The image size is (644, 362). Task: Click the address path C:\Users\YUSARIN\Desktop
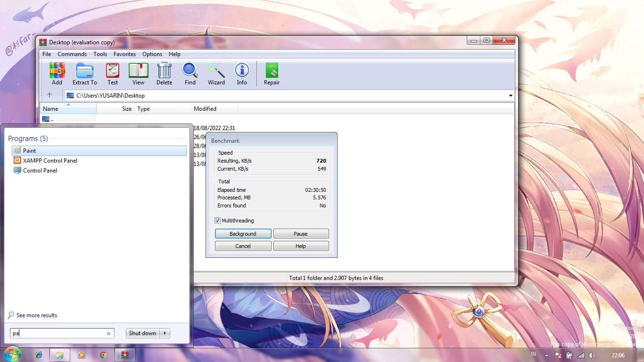coord(110,96)
